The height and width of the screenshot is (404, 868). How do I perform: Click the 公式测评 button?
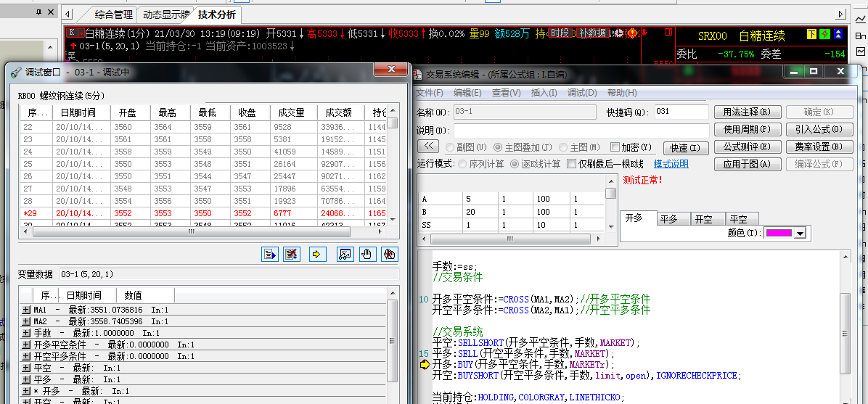747,147
